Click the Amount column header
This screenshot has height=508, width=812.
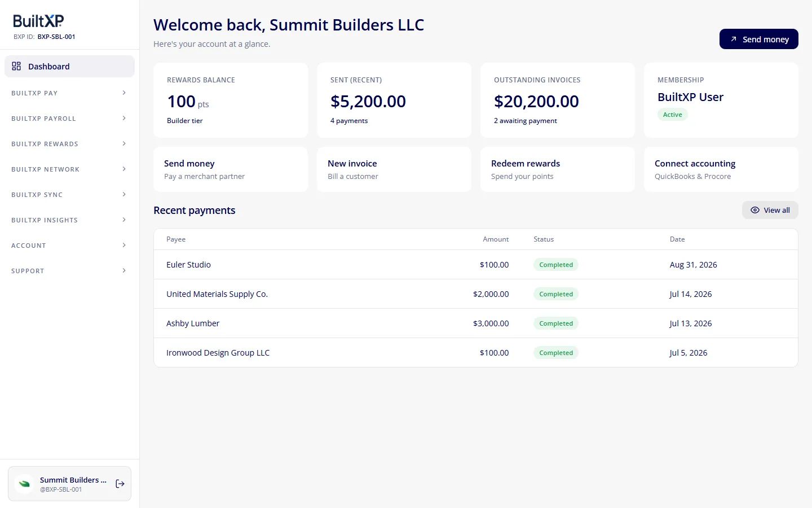(x=496, y=239)
